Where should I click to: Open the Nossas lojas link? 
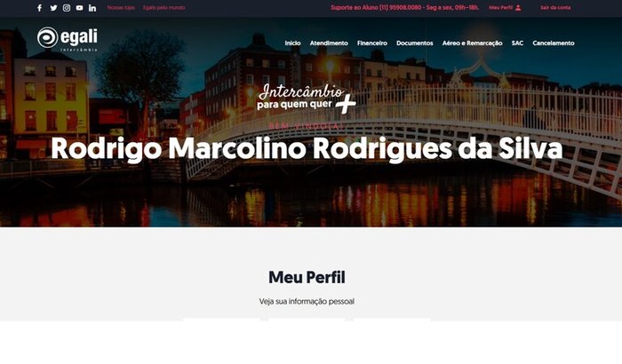coord(121,7)
